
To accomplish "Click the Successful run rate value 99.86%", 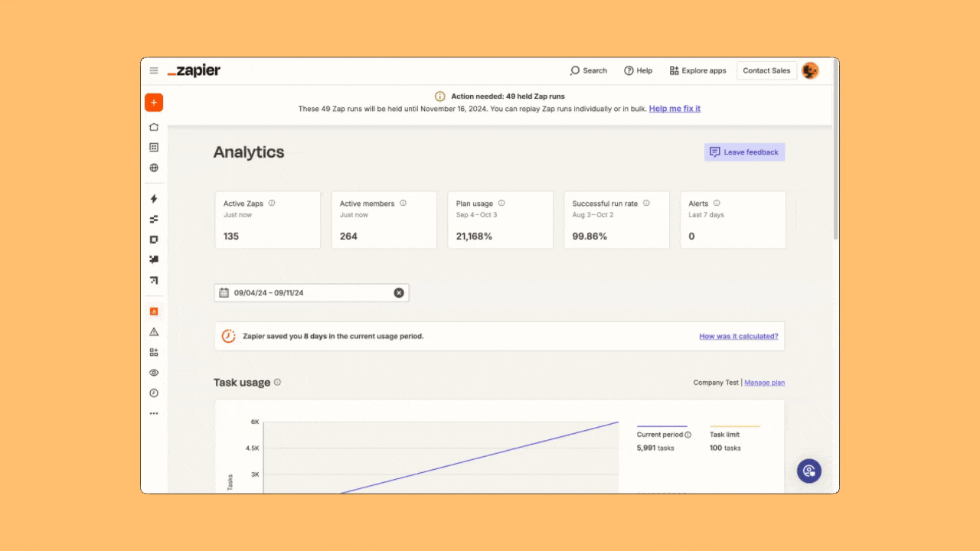I will [590, 236].
